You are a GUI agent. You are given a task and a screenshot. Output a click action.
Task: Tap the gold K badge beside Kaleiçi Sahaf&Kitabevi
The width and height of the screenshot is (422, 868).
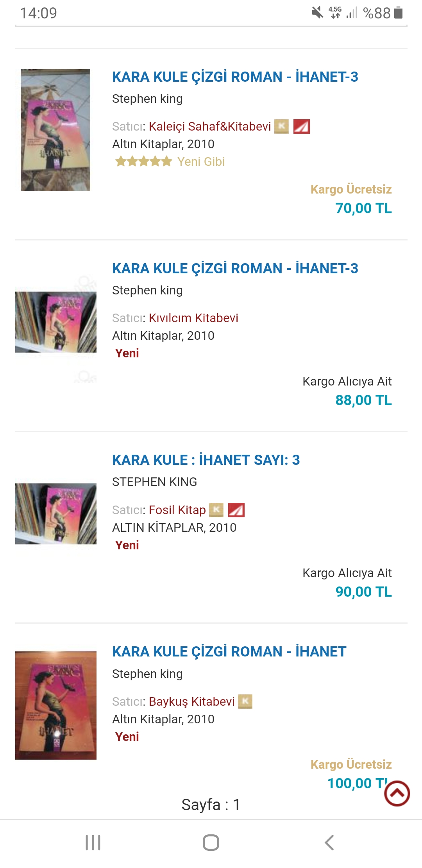tap(281, 126)
